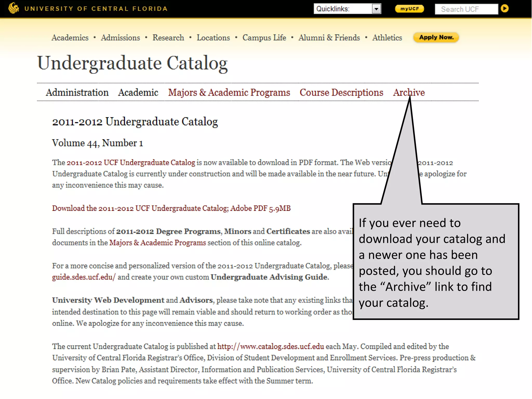Image resolution: width=532 pixels, height=399 pixels.
Task: Select the Academic catalog tab
Action: coord(138,92)
